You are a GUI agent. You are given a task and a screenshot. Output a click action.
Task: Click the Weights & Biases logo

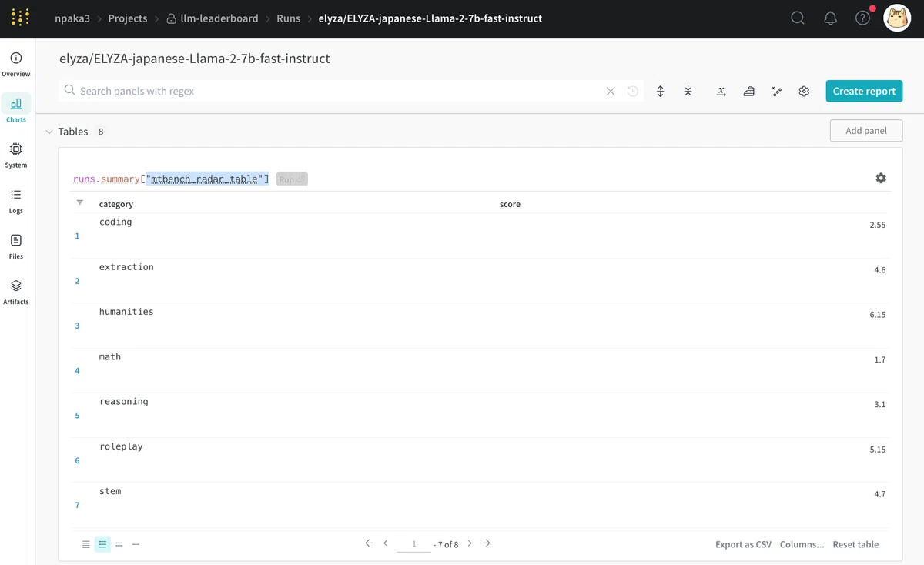point(21,18)
